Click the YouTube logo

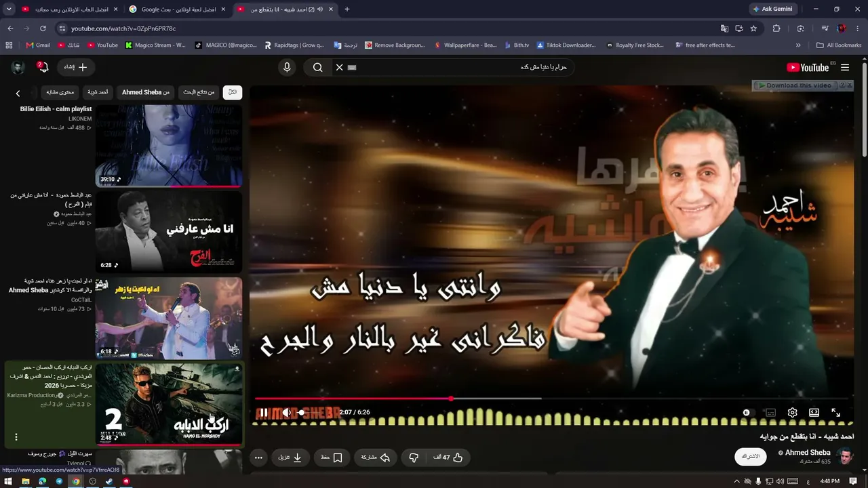808,67
